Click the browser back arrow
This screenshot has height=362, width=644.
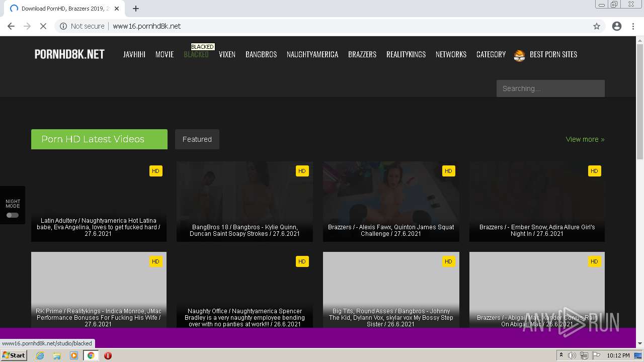coord(11,26)
